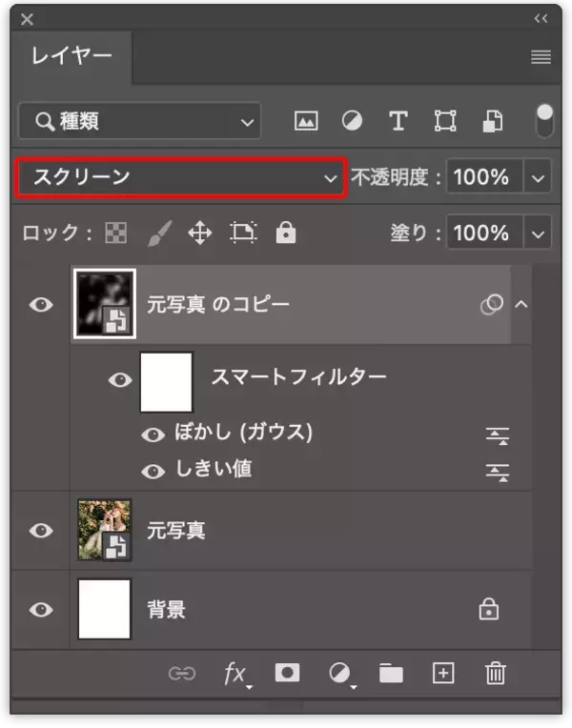Hide the しきい値 filter
Viewport: 572px width, 728px height.
click(x=153, y=472)
